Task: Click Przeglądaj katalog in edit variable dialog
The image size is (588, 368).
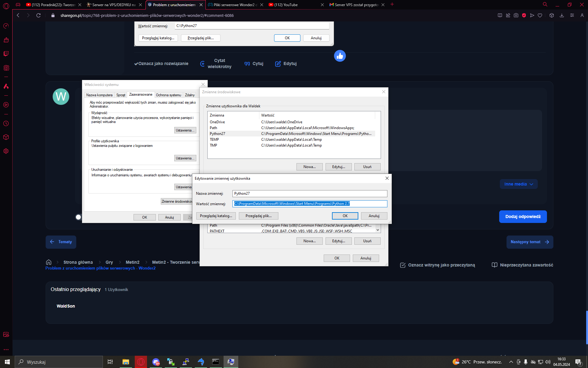Action: 216,216
